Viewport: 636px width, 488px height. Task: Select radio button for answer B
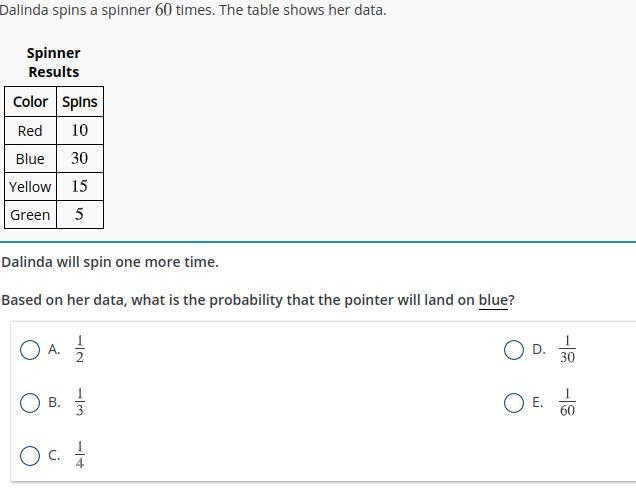[30, 403]
